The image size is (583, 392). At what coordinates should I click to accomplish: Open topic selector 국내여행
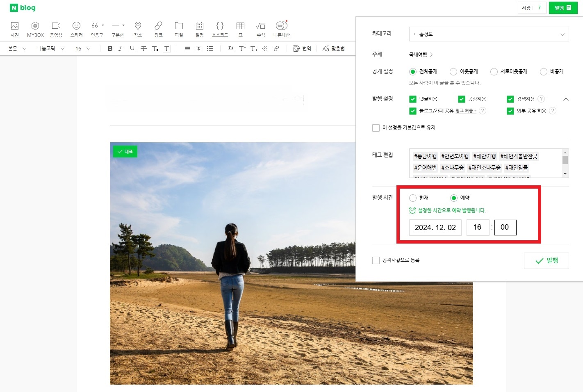pos(421,55)
